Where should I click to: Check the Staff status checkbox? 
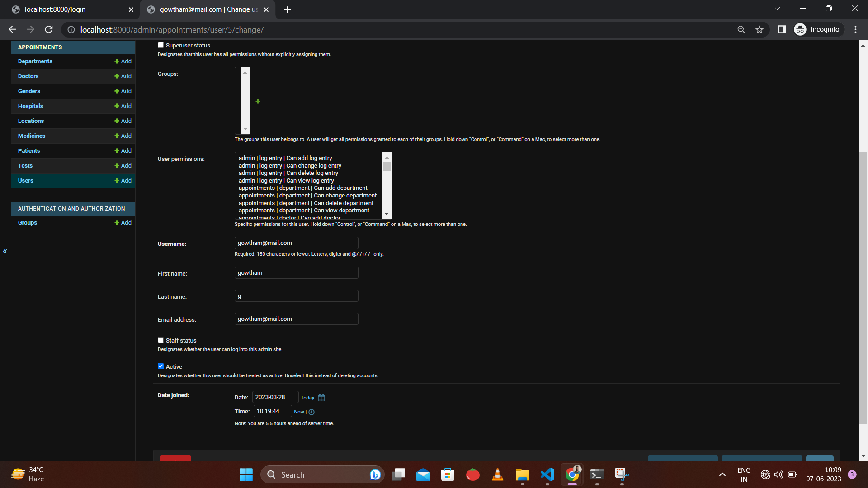pos(160,340)
